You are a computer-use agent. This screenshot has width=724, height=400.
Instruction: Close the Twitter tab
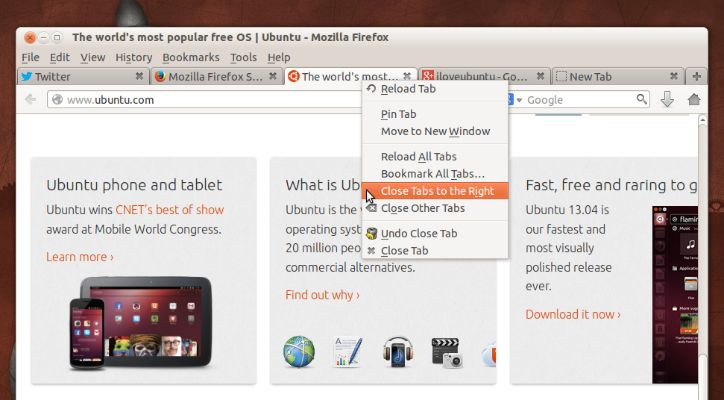tap(139, 76)
